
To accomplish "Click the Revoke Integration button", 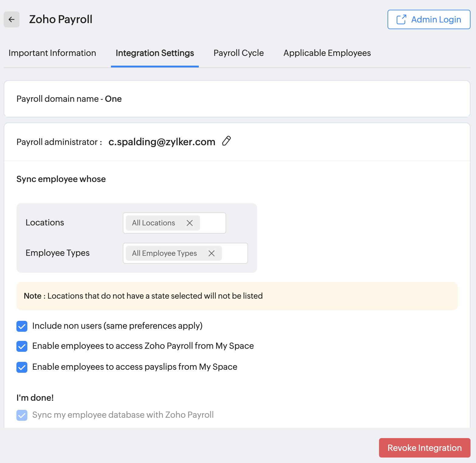I will coord(424,448).
